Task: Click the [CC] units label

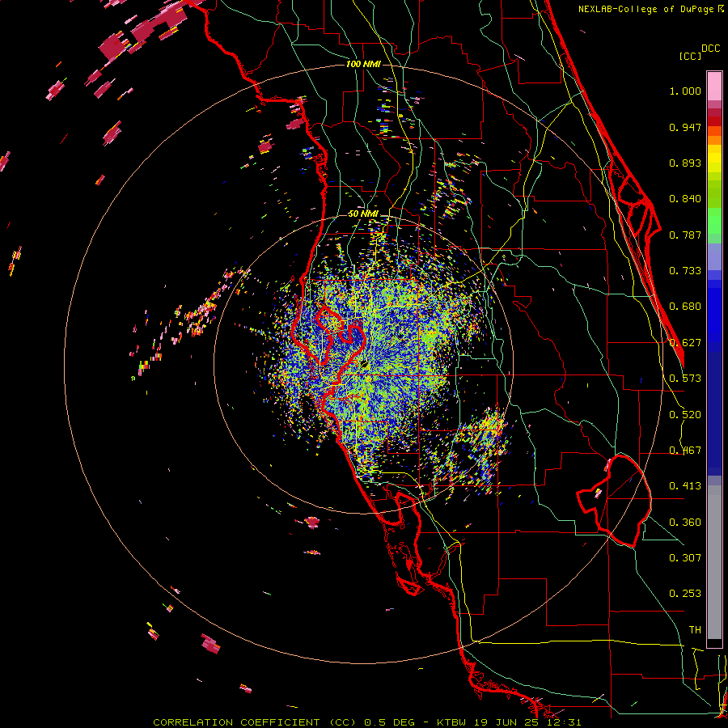Action: [690, 56]
